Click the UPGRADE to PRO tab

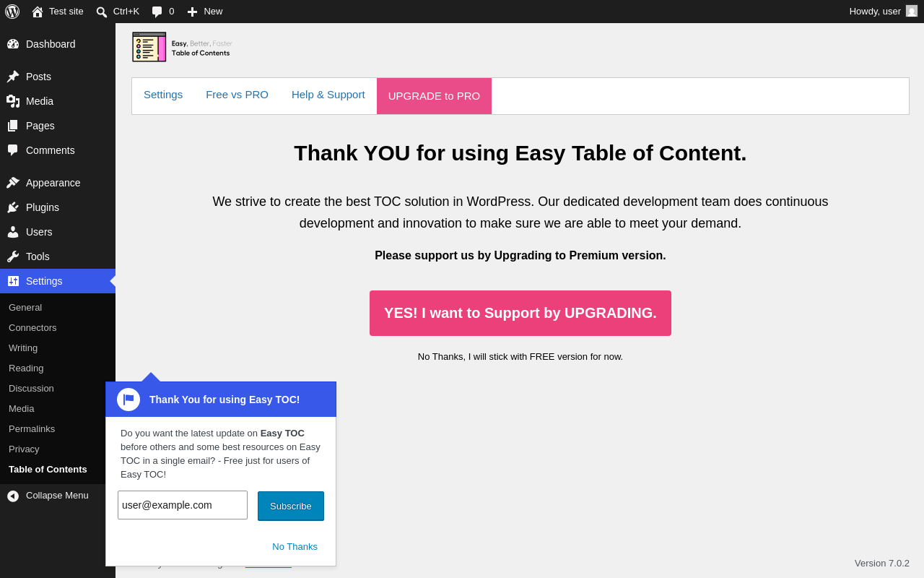(434, 96)
